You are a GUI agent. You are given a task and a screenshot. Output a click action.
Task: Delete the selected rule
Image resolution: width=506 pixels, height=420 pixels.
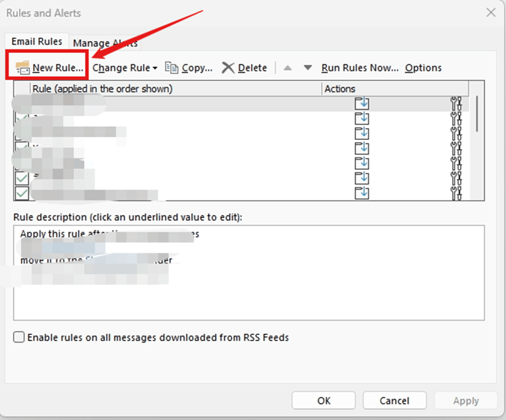coord(245,68)
